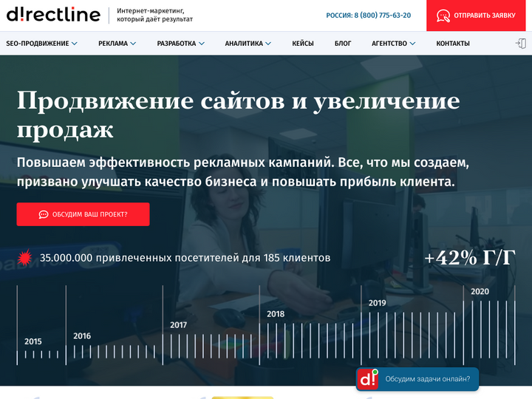532x399 pixels.
Task: Select the 2020 year marker on chart
Action: pos(480,291)
